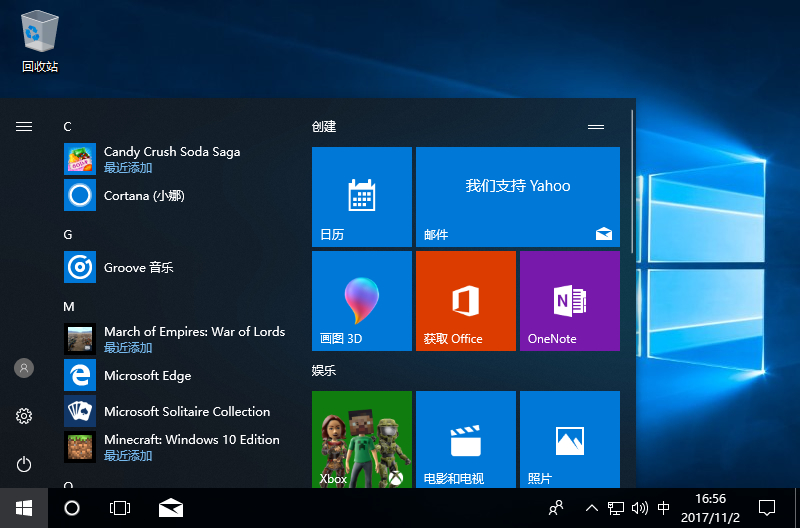
Task: Open Microsoft Solitaire Collection
Action: 186,412
